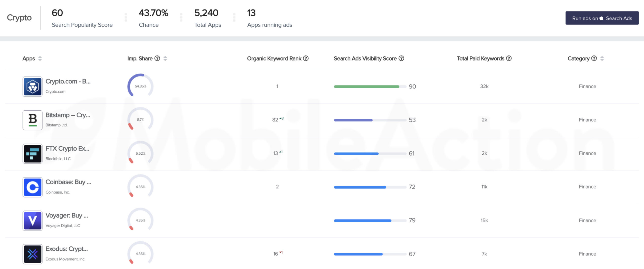
Task: Click Coinbase organic rank 2 value
Action: tap(277, 187)
